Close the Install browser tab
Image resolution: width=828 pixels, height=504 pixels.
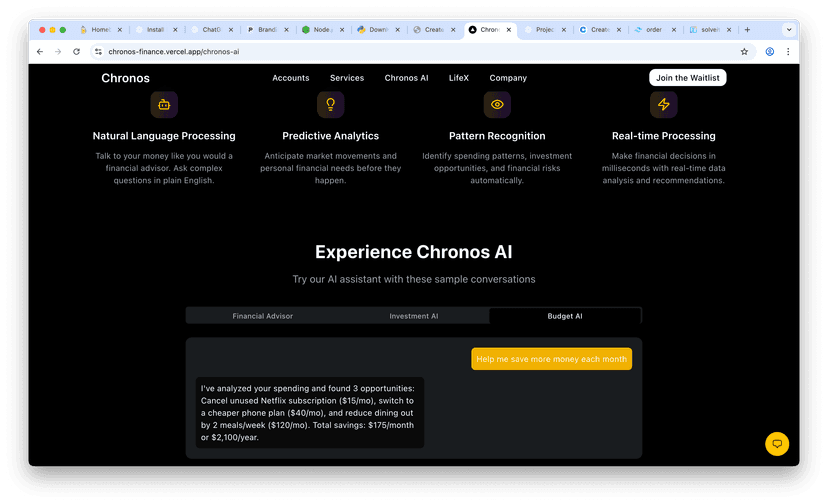coord(175,30)
